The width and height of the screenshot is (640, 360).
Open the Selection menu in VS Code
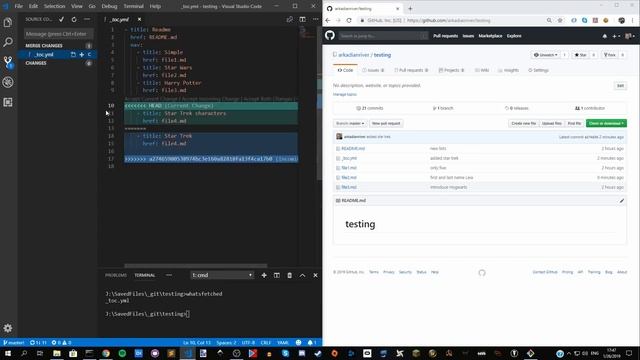54,6
